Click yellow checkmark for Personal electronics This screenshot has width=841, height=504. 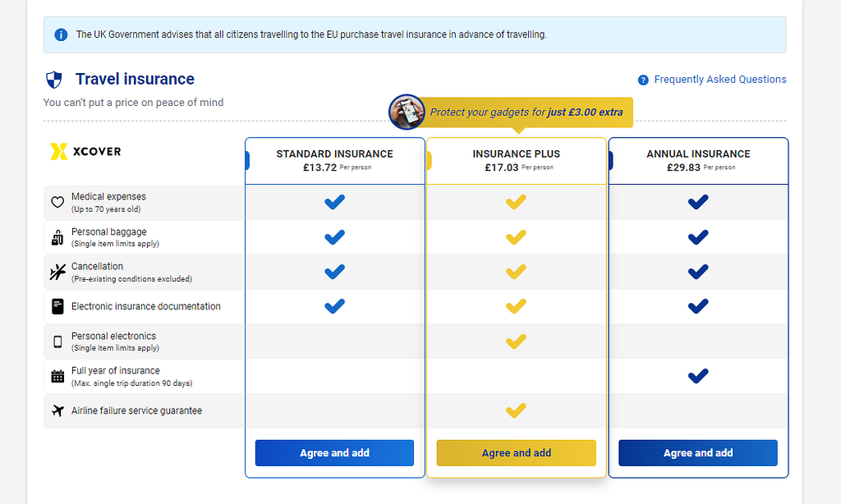point(516,341)
